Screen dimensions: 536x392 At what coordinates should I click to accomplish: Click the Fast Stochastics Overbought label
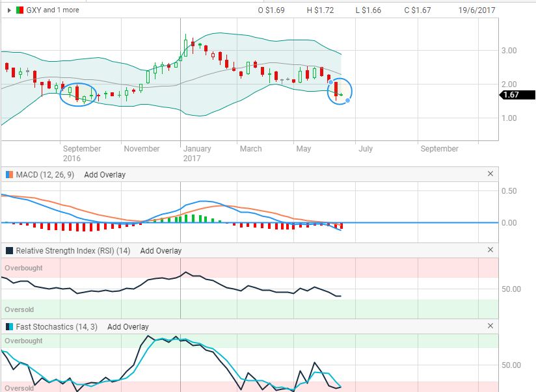tap(23, 341)
